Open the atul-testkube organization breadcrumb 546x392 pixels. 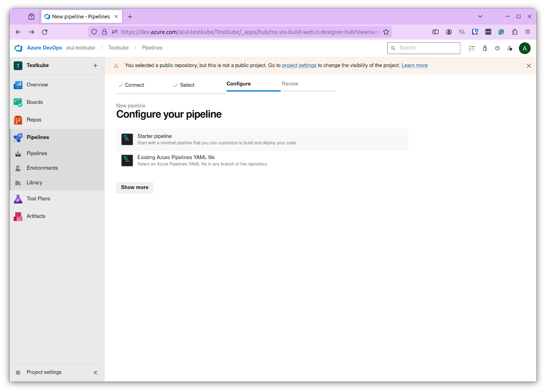(81, 48)
